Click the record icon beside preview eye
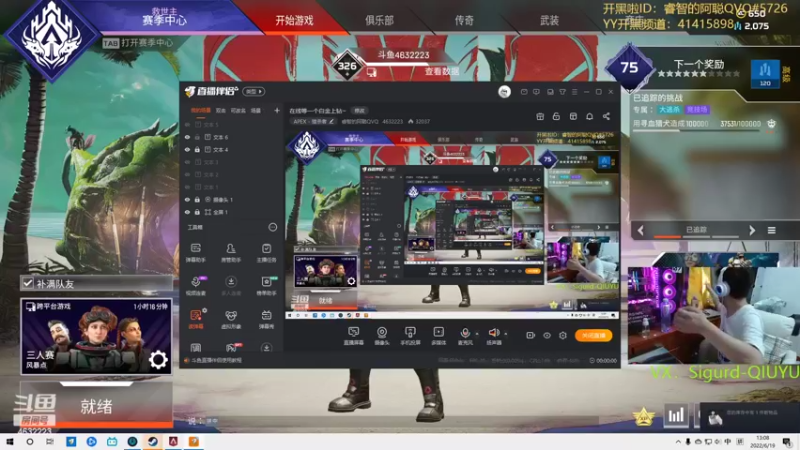This screenshot has height=450, width=800. click(531, 335)
